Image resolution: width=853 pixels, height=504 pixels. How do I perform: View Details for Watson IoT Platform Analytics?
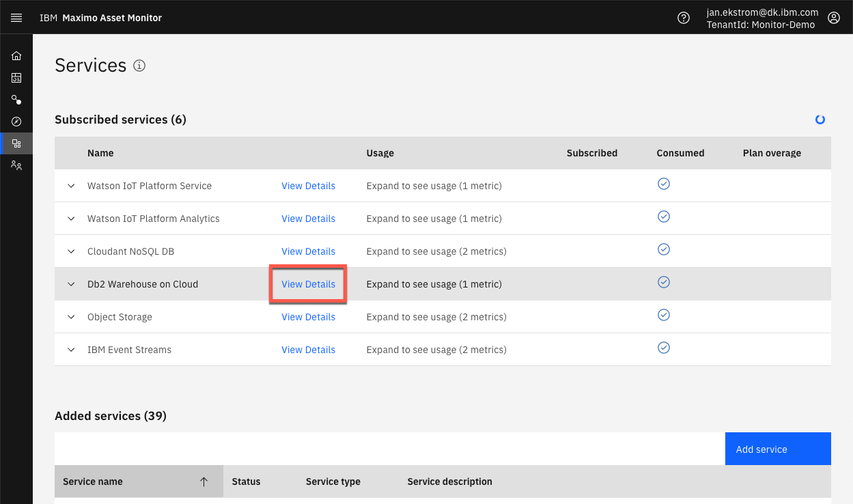coord(308,219)
